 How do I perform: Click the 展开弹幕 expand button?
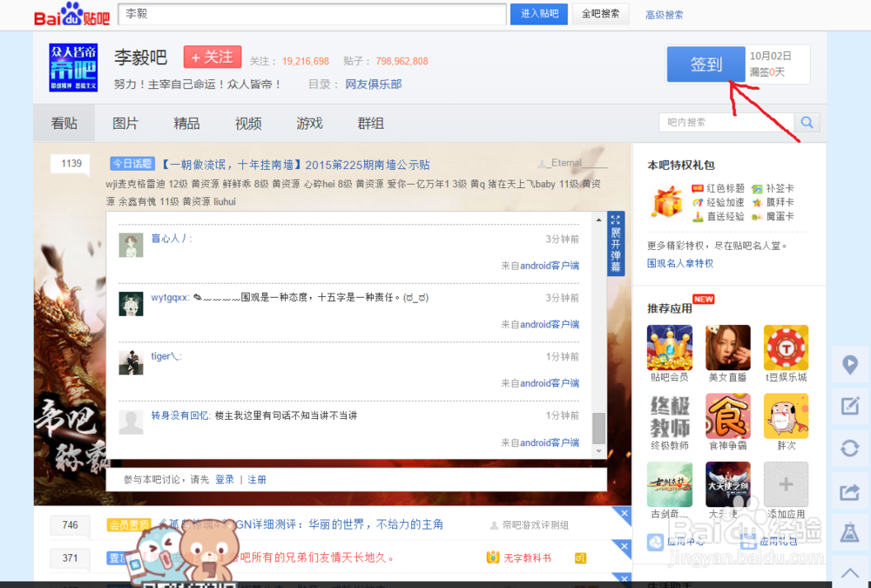pos(616,243)
